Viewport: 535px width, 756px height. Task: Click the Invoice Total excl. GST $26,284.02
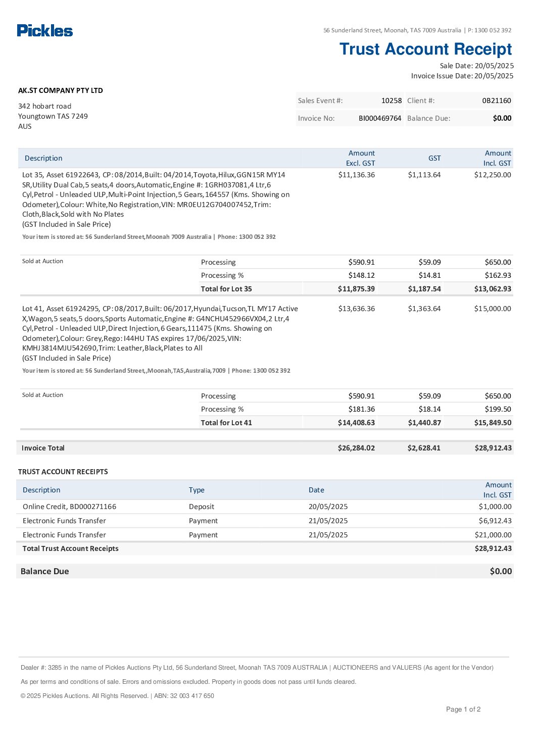pos(357,448)
